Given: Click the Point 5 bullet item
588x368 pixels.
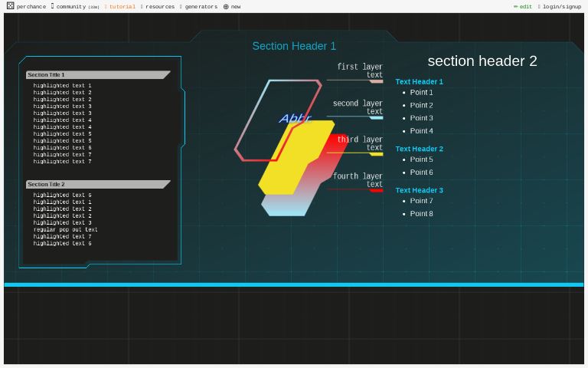Looking at the screenshot, I should click(x=421, y=159).
